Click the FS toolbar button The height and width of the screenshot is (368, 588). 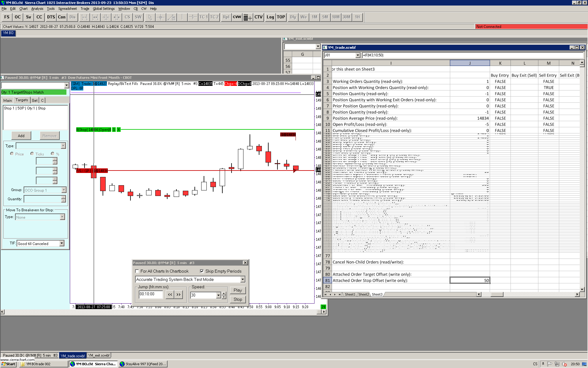[7, 17]
